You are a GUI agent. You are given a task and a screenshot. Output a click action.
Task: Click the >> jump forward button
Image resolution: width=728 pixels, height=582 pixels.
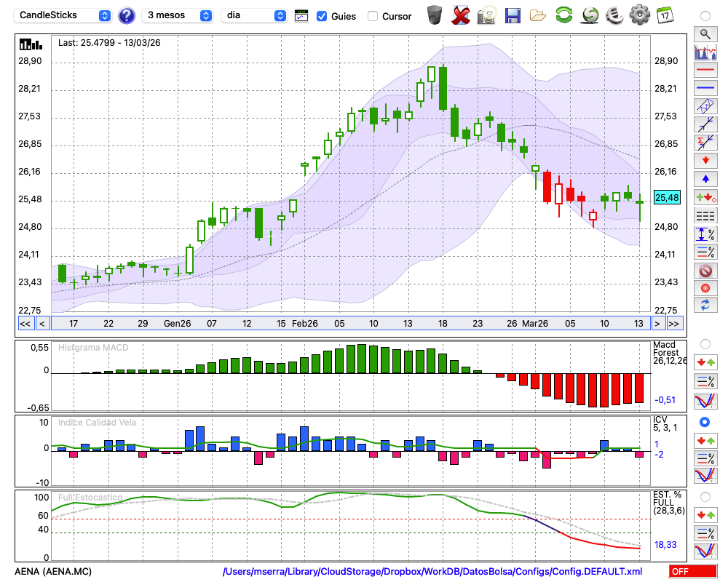point(674,324)
